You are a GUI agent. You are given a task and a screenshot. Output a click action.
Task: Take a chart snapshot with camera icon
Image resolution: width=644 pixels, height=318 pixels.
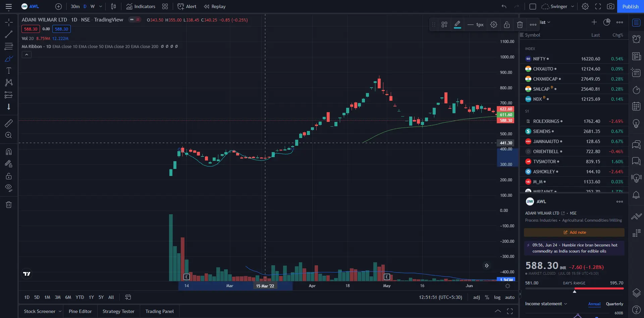[610, 6]
